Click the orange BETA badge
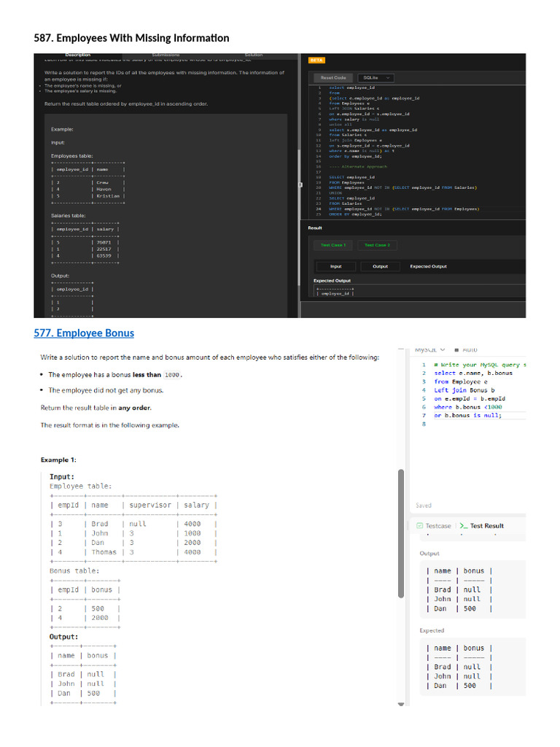This screenshot has width=560, height=747. click(316, 61)
